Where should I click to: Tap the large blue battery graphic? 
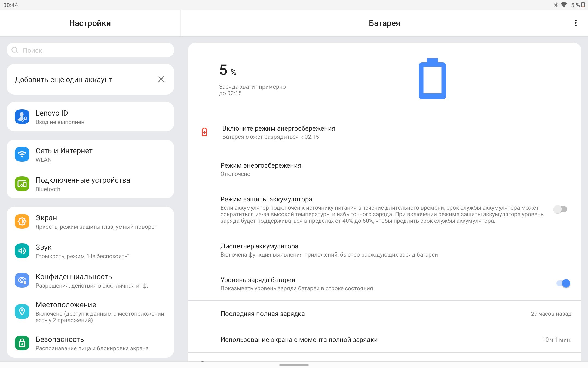432,79
